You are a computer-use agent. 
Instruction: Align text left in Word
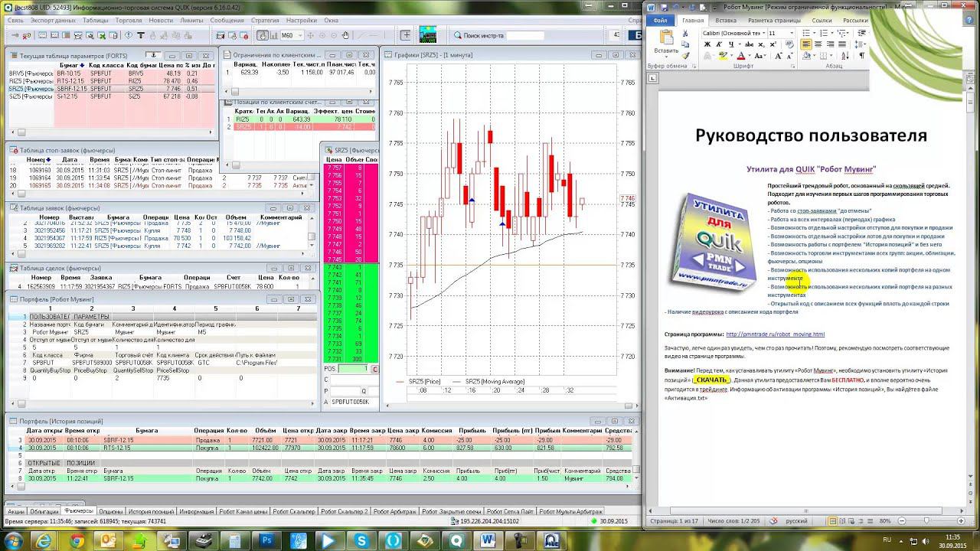pyautogui.click(x=806, y=44)
